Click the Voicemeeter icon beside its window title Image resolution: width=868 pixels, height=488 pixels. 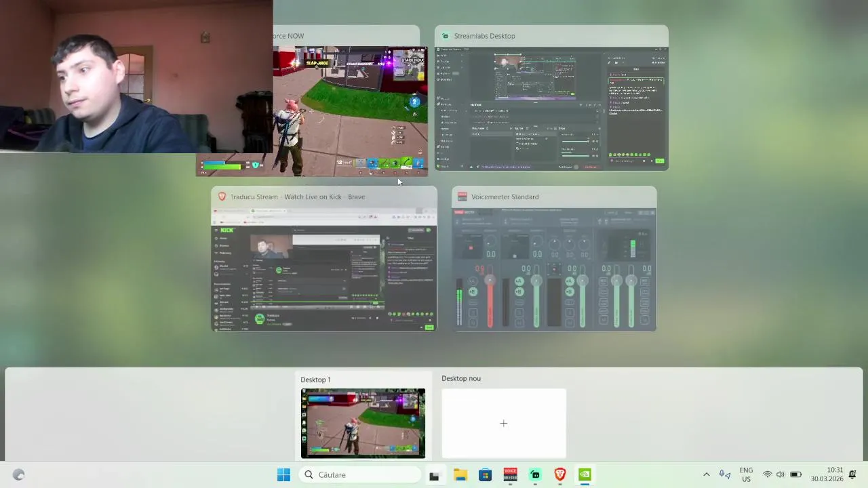coord(462,197)
